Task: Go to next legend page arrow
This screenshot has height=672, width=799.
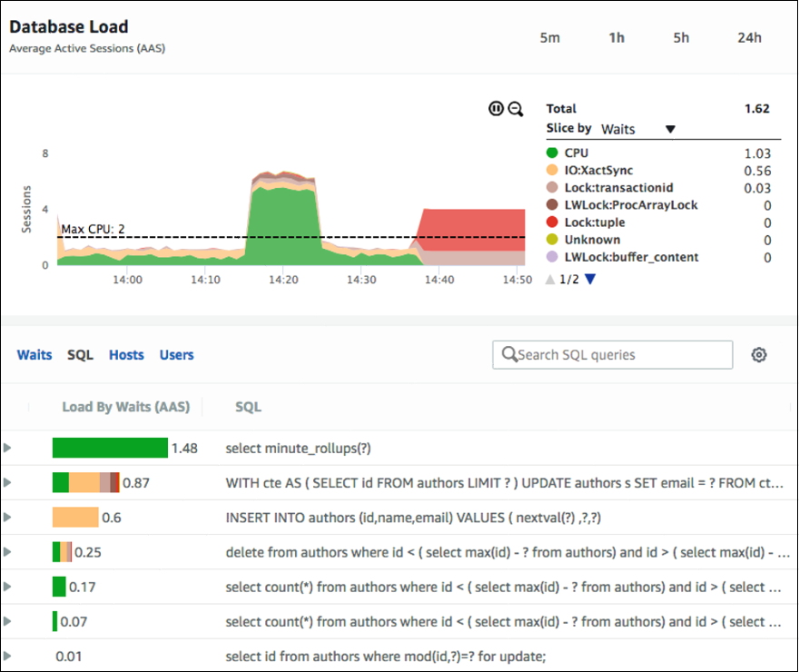Action: [590, 280]
